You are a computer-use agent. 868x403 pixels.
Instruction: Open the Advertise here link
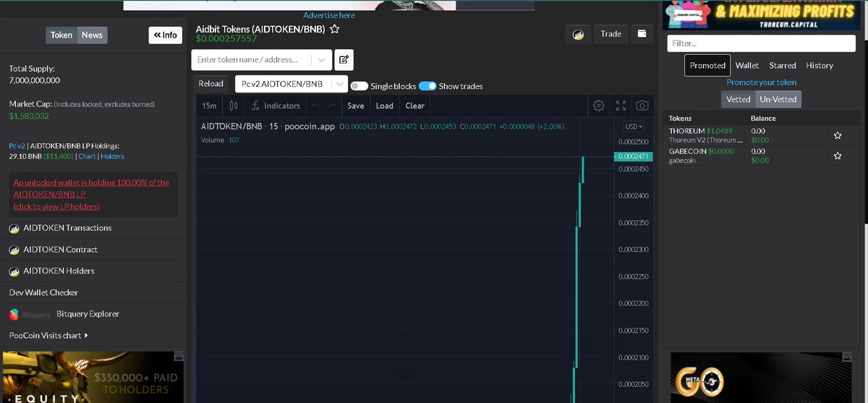coord(329,15)
